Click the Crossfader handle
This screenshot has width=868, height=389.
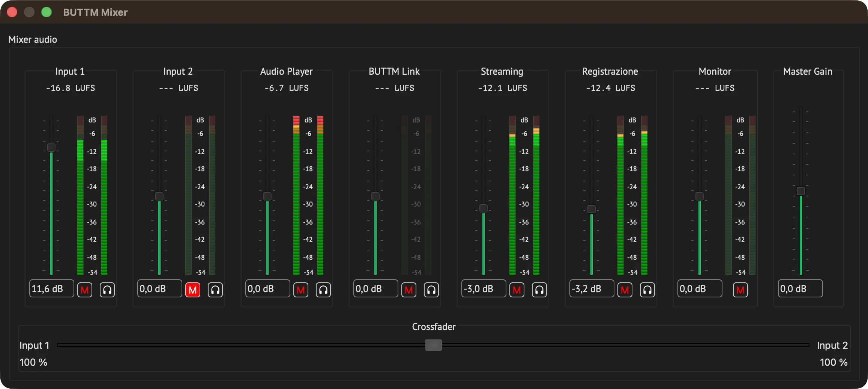434,345
